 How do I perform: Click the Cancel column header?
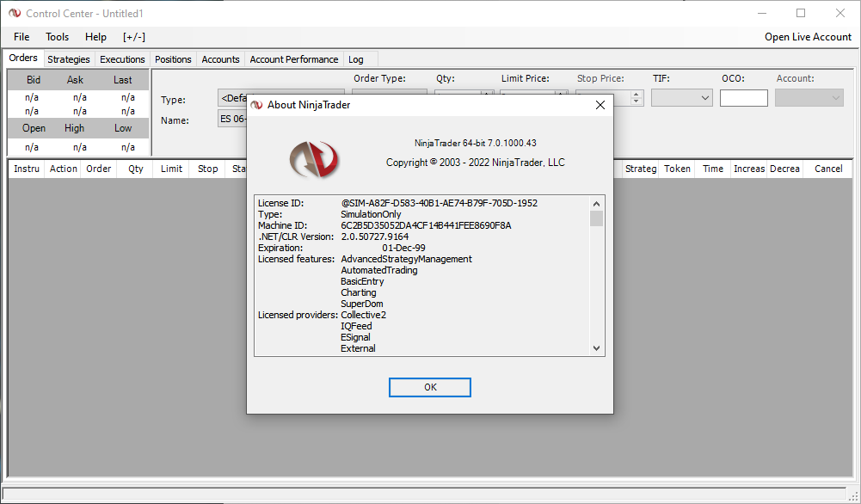(x=828, y=169)
